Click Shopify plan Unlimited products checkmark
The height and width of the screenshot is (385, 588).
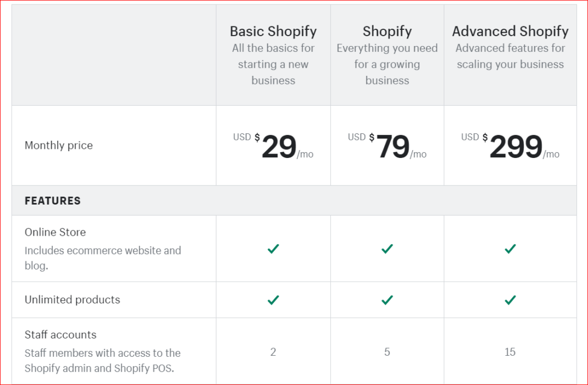pos(387,300)
